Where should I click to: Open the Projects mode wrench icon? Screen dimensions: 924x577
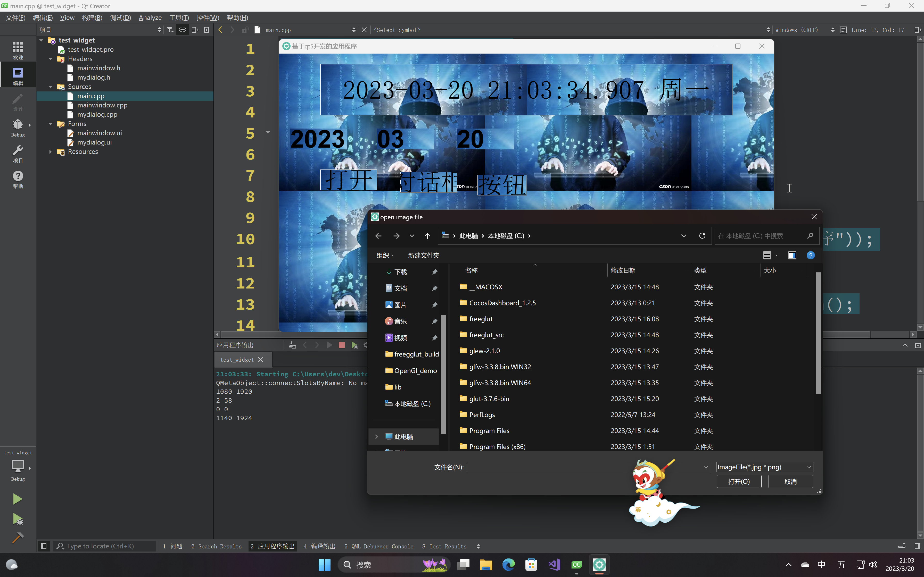point(18,154)
